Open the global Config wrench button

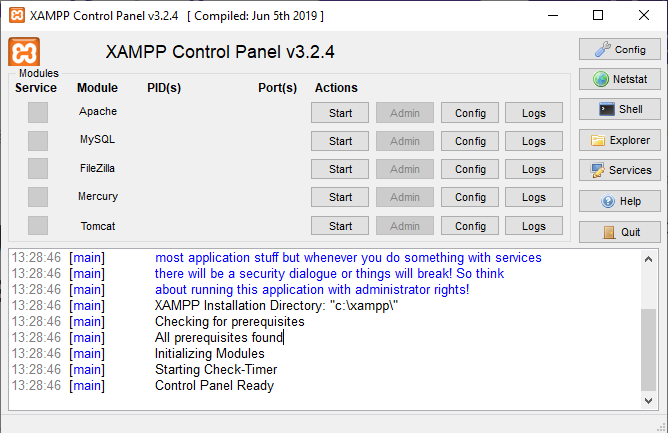tap(619, 49)
